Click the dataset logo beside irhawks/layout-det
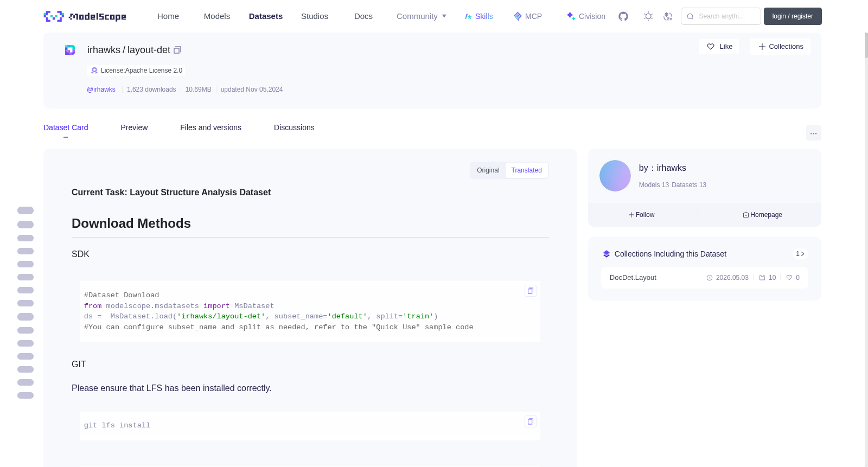This screenshot has height=467, width=868. [x=70, y=50]
